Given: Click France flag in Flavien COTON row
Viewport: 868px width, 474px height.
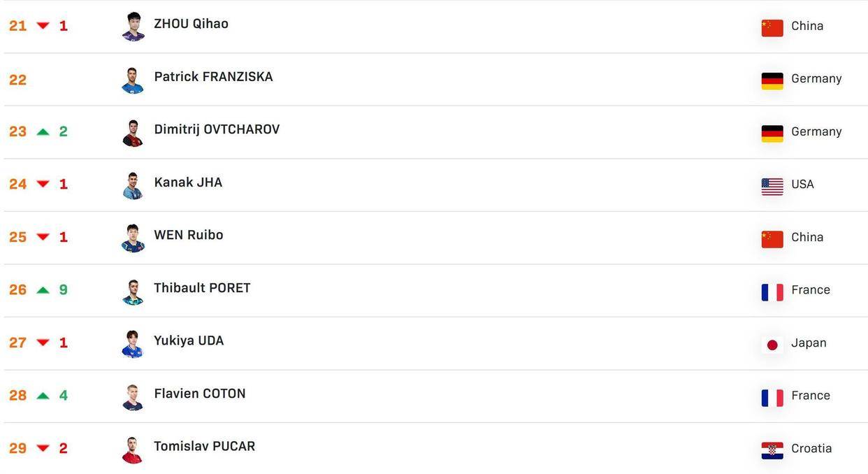Looking at the screenshot, I should coord(772,398).
